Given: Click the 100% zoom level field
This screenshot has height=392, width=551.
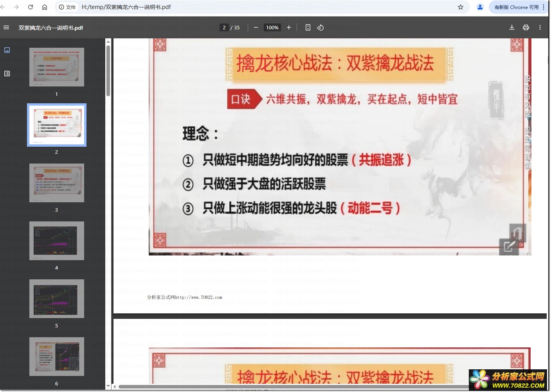Looking at the screenshot, I should pos(272,27).
